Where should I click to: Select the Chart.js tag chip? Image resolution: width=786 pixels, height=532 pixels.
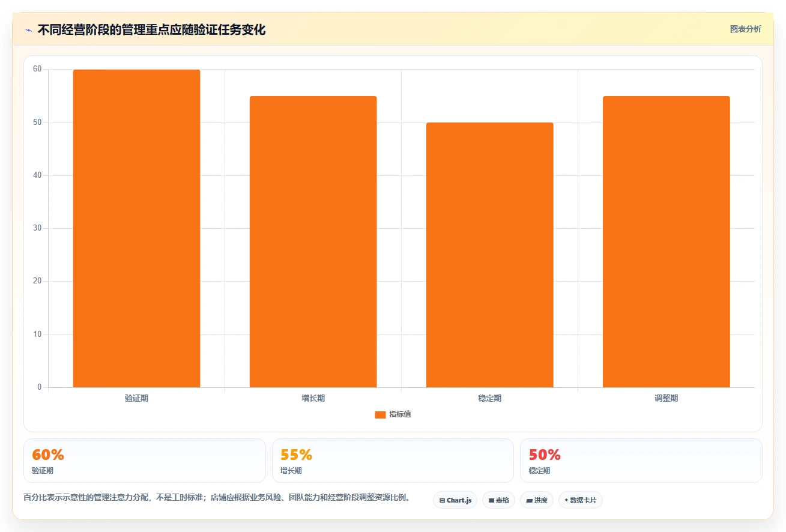455,500
